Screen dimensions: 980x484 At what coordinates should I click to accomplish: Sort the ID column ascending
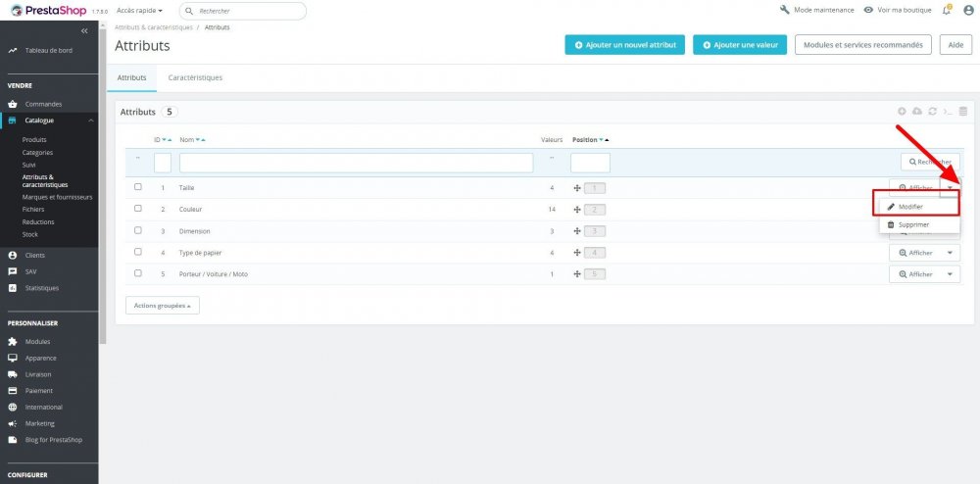click(x=170, y=140)
